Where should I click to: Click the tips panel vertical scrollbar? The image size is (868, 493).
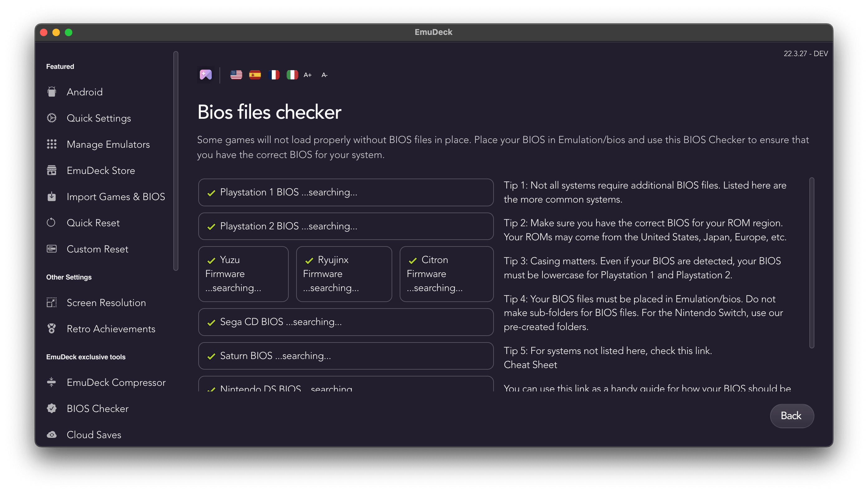coord(812,262)
